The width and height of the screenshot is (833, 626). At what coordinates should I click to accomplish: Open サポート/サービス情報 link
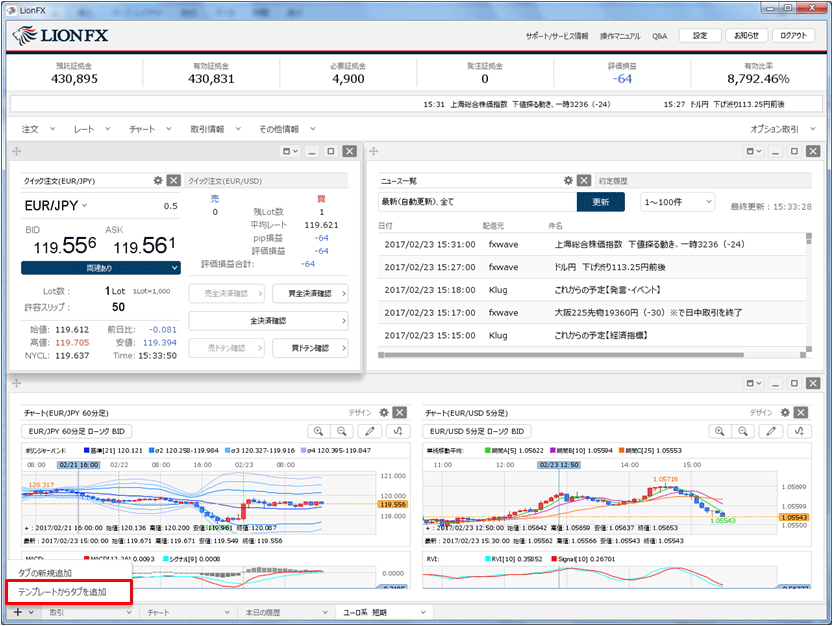[557, 36]
